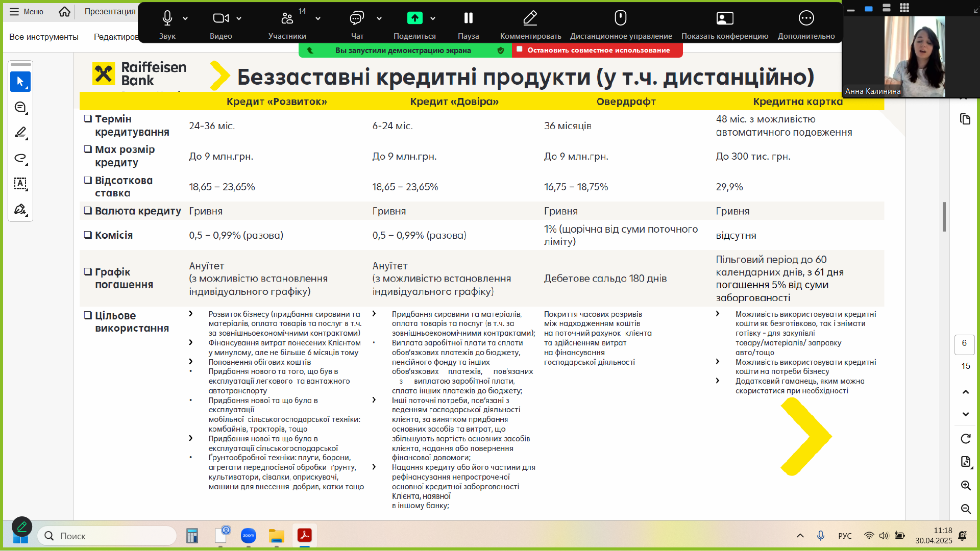Expand video options arrow next to Видео
The height and width of the screenshot is (551, 980).
(x=239, y=18)
